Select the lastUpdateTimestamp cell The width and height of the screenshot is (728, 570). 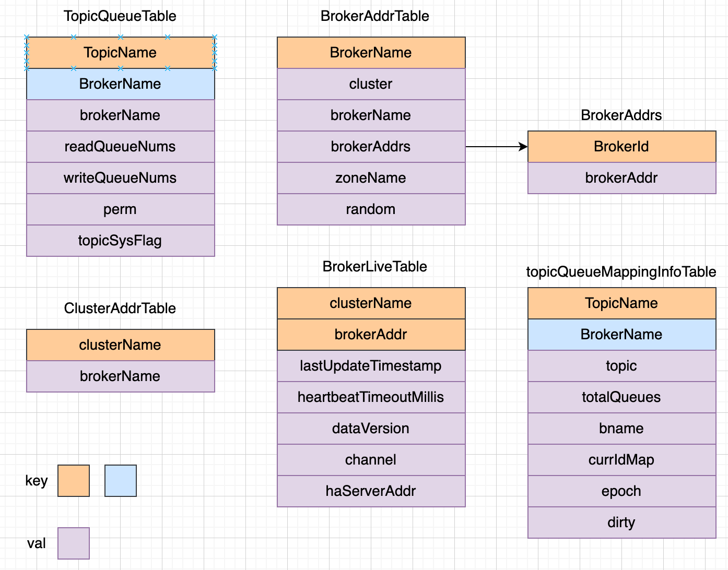pyautogui.click(x=371, y=366)
